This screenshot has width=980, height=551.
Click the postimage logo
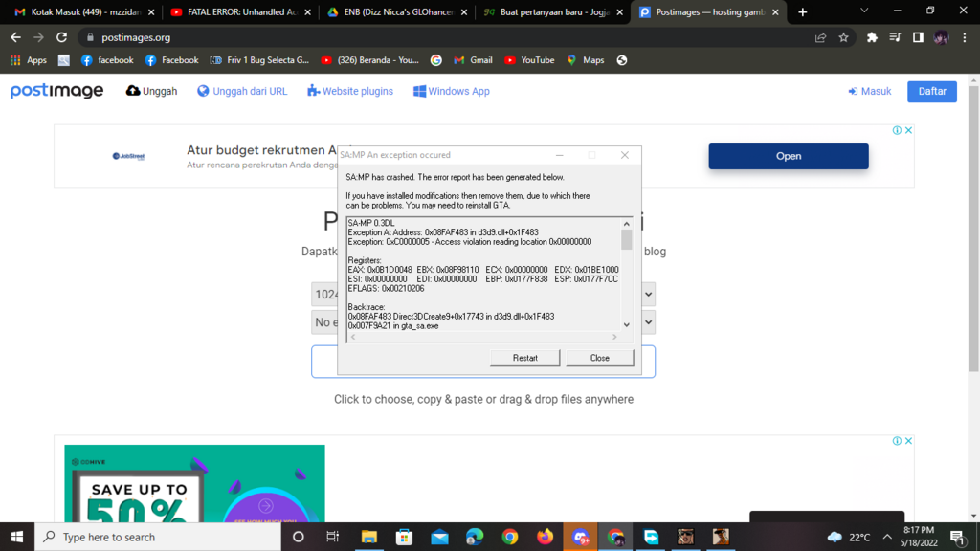(56, 91)
